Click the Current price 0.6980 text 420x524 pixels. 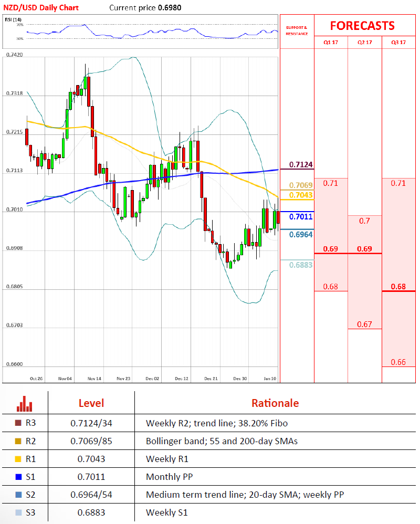pyautogui.click(x=145, y=8)
